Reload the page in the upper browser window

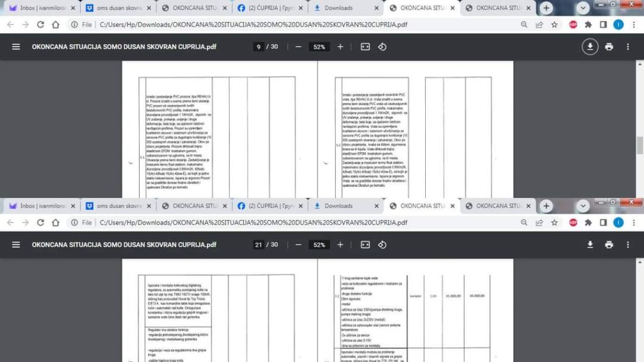point(40,25)
